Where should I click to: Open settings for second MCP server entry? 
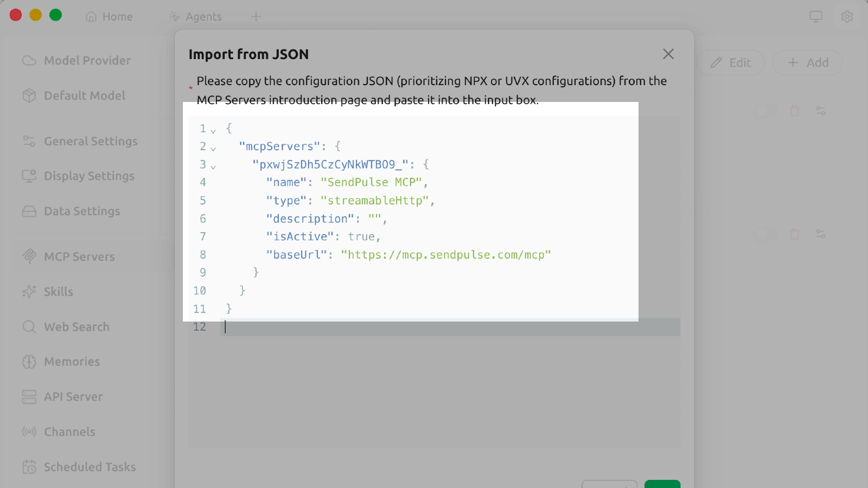821,234
